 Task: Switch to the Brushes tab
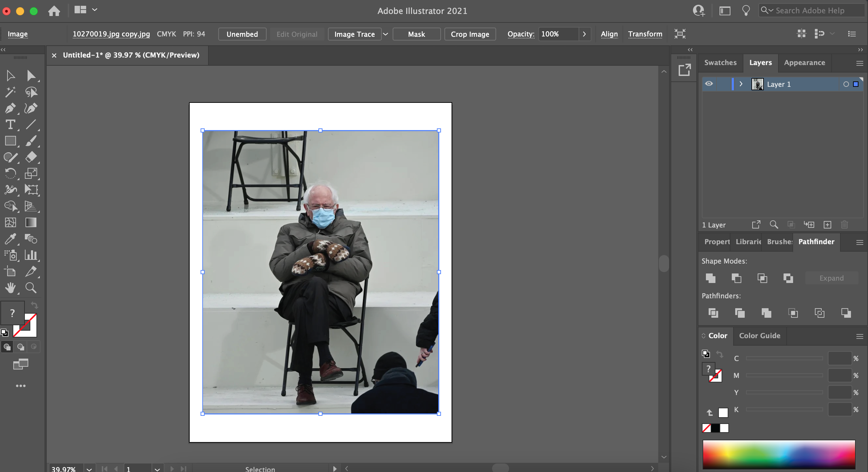pyautogui.click(x=779, y=242)
